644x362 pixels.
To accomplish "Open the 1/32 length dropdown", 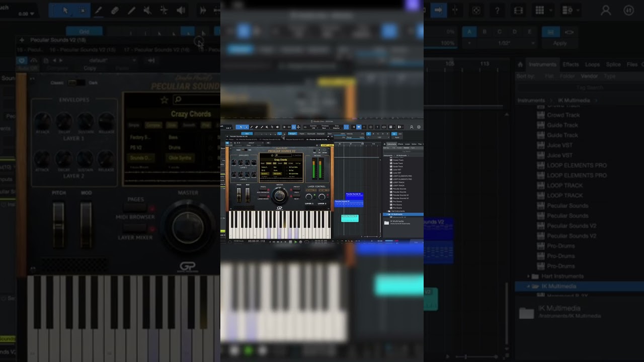I will tap(379, 137).
